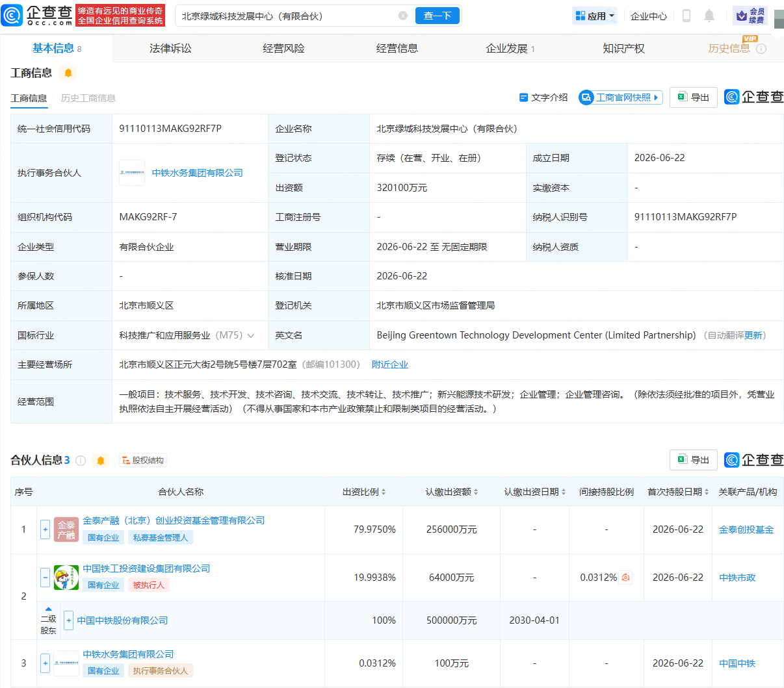Viewport: 784px width, 688px height.
Task: Collapse 二级股东 section arrow
Action: coord(48,609)
